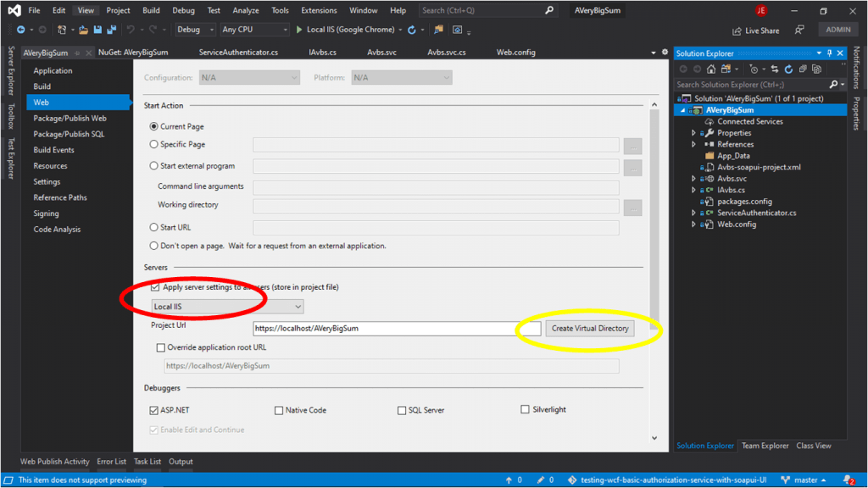Expand the Properties node in Solution Explorer
Image resolution: width=868 pixels, height=488 pixels.
(693, 133)
